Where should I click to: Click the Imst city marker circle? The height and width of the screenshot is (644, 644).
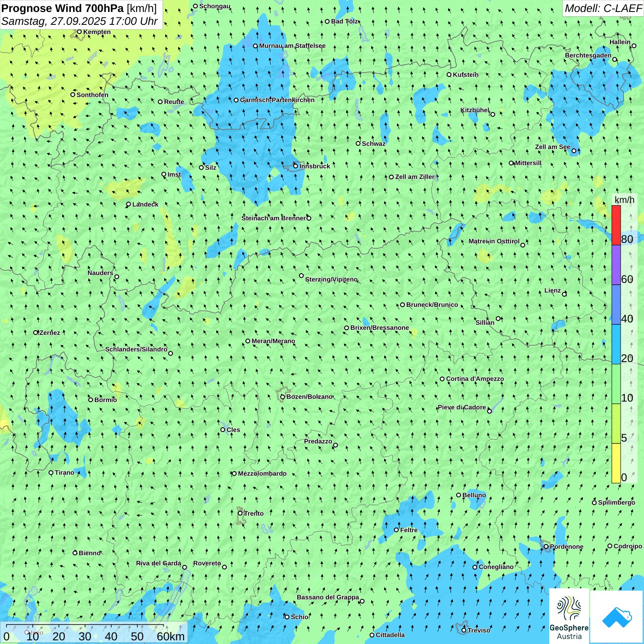click(x=164, y=174)
